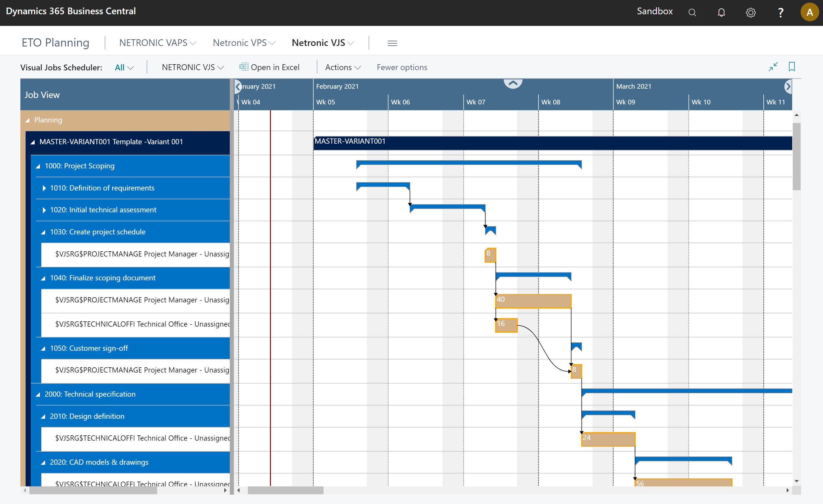This screenshot has width=823, height=504.
Task: Collapse the timescale with the up chevron
Action: [x=513, y=83]
